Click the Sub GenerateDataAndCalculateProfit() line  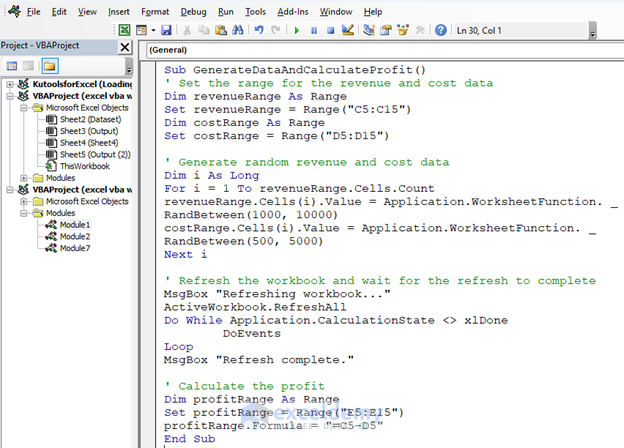click(295, 70)
